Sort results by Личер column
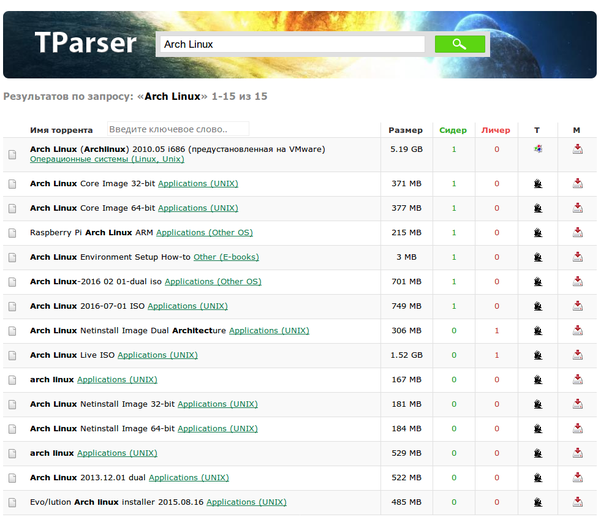The width and height of the screenshot is (609, 525). tap(496, 130)
